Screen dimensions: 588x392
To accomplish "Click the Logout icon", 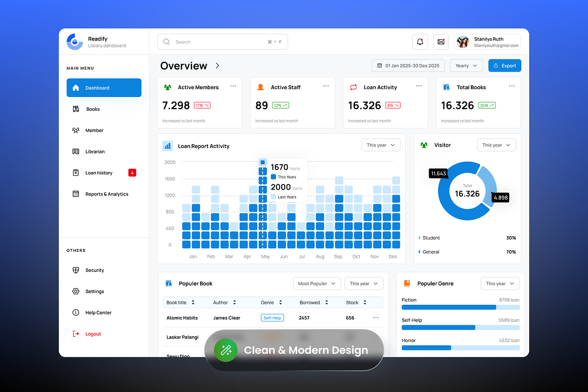I will coord(75,334).
